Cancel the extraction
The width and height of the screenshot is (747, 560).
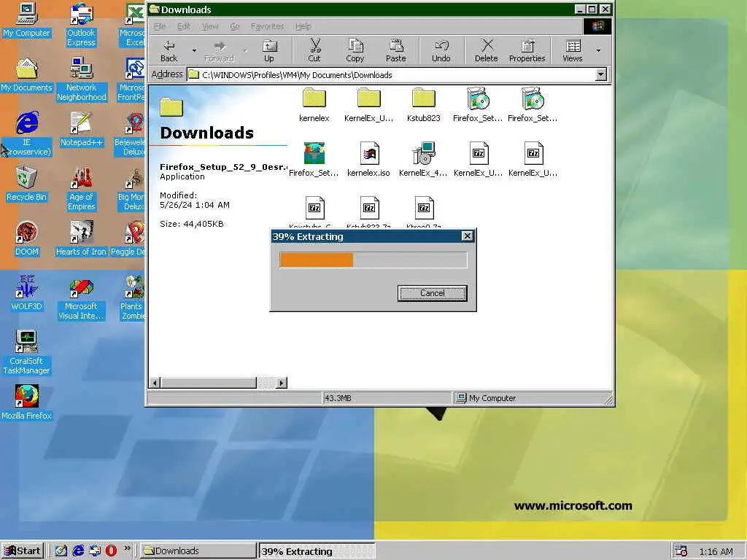(x=432, y=293)
